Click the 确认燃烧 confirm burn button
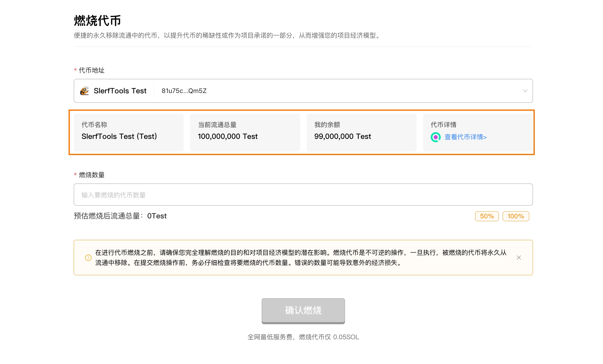Viewport: 603px width, 364px height. pos(303,310)
